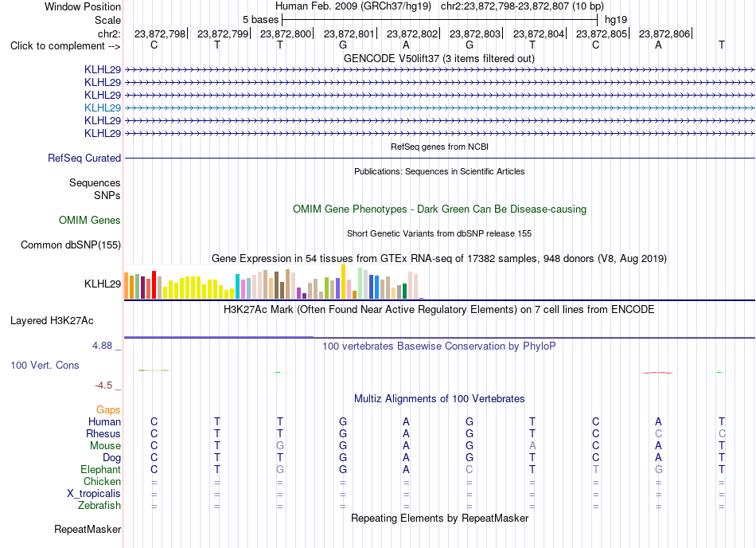Click the GENCODE V50lift37 track title

coord(439,58)
